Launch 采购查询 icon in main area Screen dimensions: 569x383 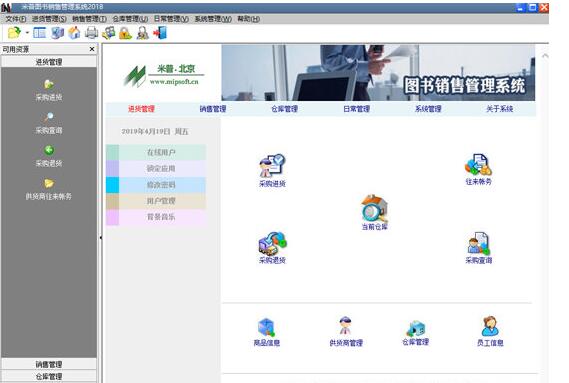(x=479, y=248)
